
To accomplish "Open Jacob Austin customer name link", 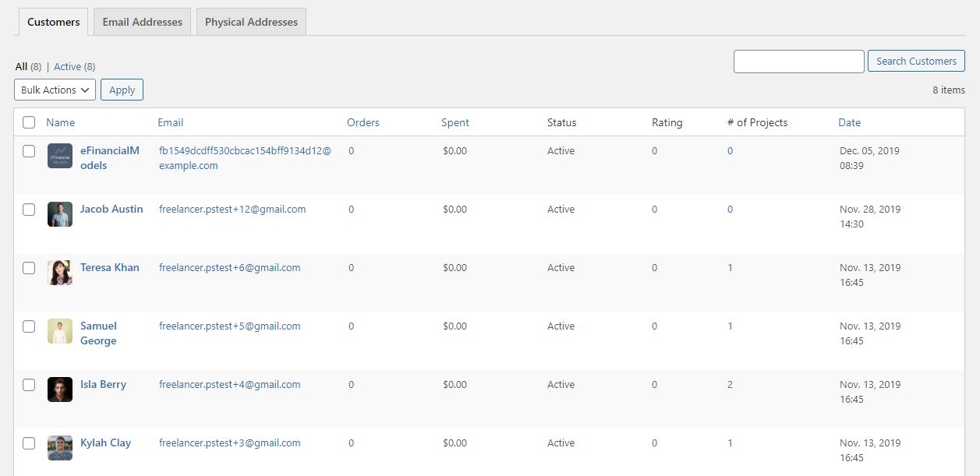I will click(111, 209).
